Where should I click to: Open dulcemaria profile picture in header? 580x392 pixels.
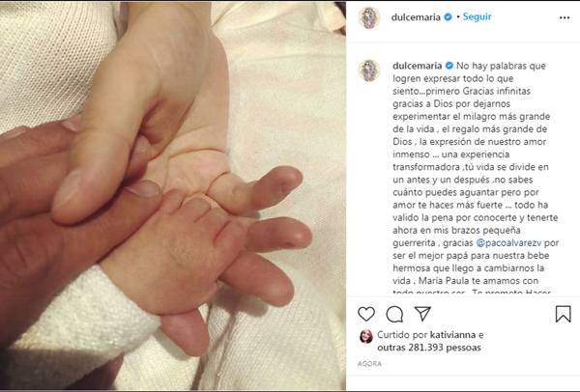[369, 17]
